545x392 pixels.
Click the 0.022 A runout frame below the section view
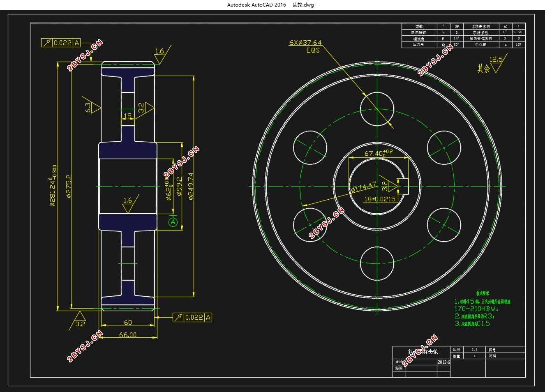coord(192,317)
